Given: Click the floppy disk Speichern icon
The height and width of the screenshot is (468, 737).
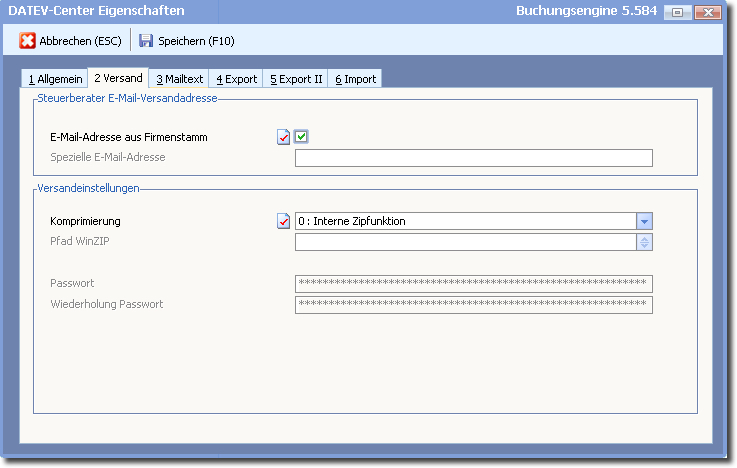Looking at the screenshot, I should point(146,41).
